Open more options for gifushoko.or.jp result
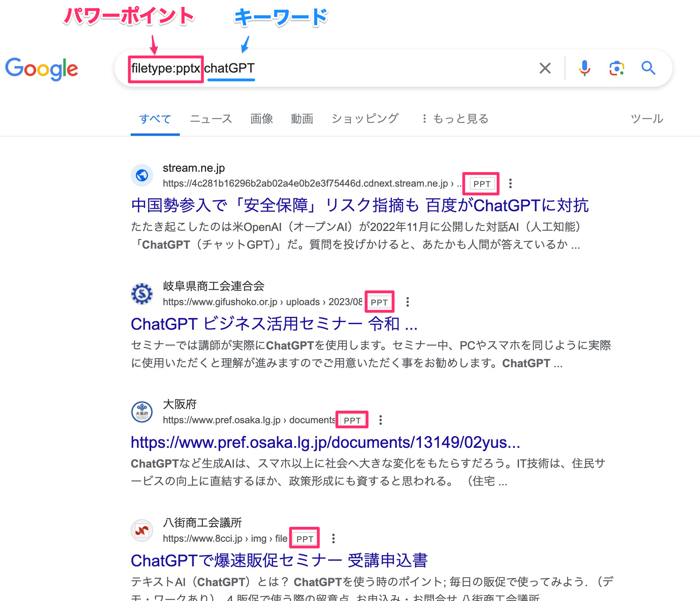The width and height of the screenshot is (700, 601). point(408,302)
